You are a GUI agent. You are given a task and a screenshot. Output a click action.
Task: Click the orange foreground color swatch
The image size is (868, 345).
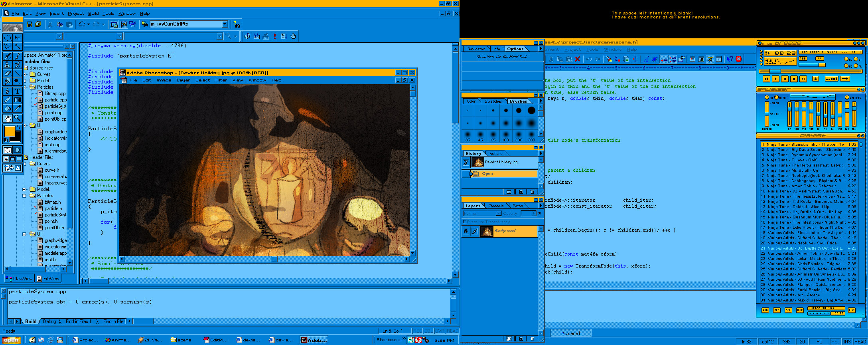pos(10,131)
